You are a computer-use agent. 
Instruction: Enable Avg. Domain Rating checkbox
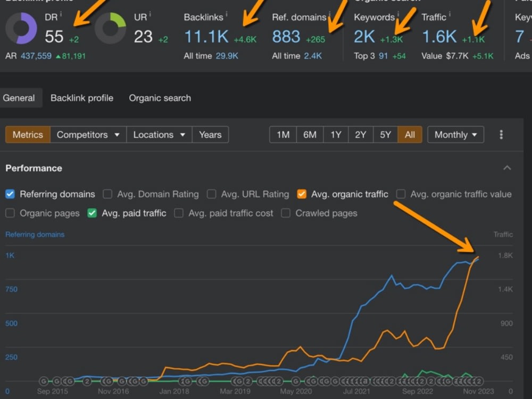[x=107, y=194]
